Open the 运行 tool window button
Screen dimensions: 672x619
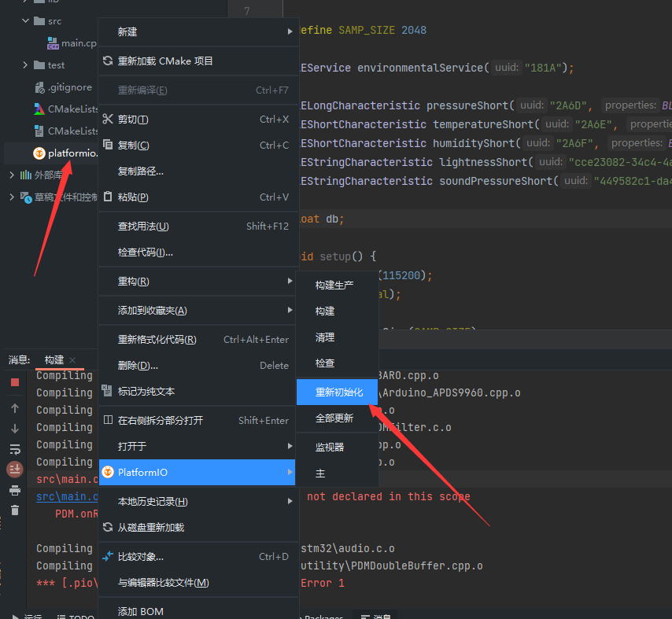(x=28, y=617)
